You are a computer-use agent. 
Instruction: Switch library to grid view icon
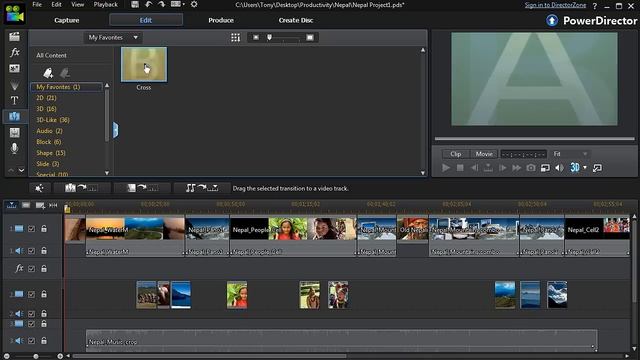236,38
